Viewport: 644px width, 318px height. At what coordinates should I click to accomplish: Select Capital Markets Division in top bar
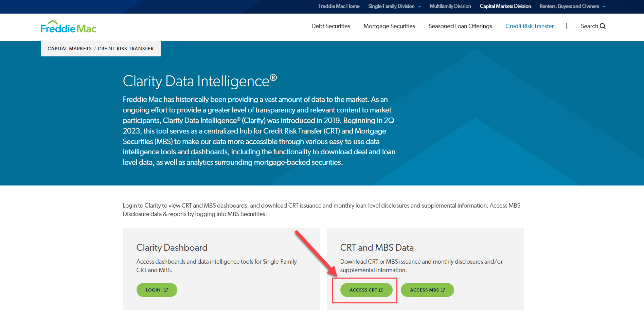pos(505,6)
